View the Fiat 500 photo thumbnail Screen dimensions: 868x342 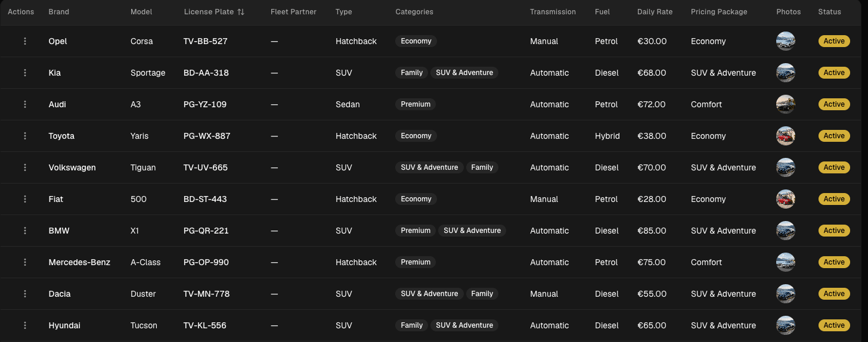click(x=786, y=199)
